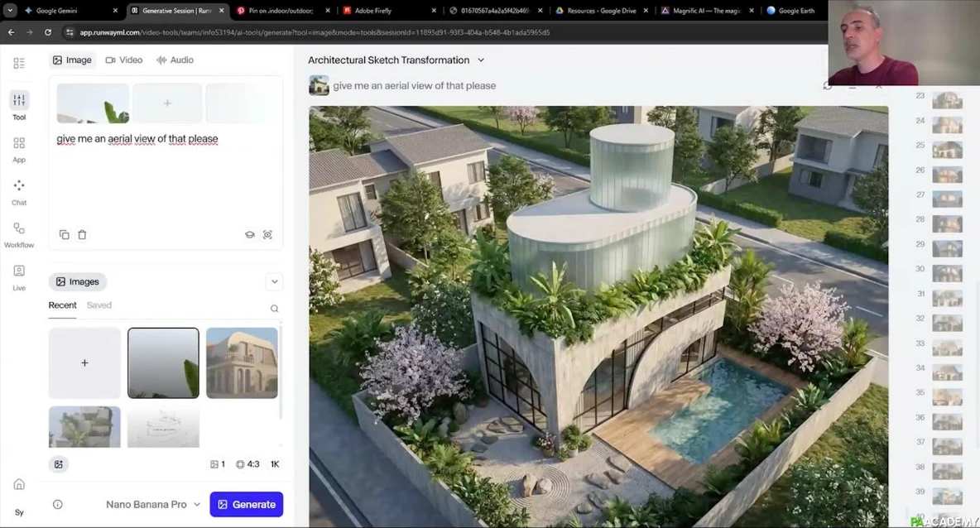The height and width of the screenshot is (528, 980).
Task: Switch to Audio generation mode
Action: 175,60
